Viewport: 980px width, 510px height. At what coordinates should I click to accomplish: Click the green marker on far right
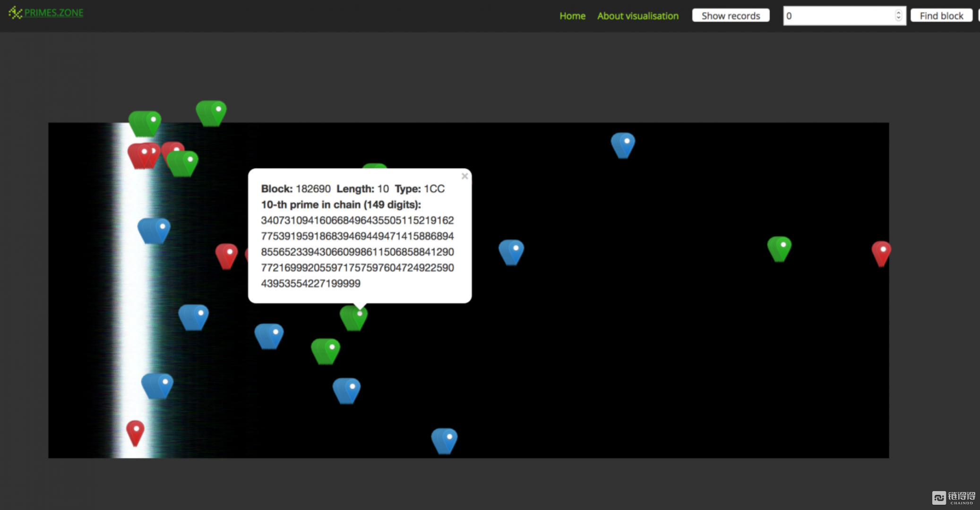(779, 248)
